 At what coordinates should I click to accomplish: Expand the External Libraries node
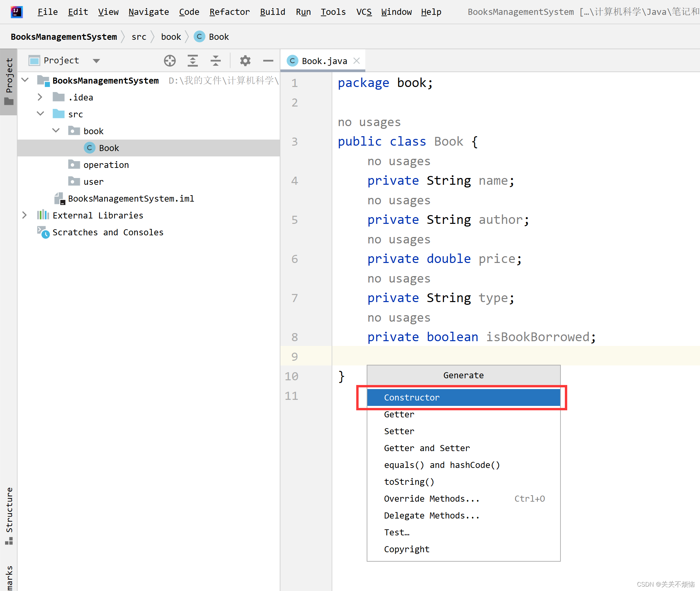24,215
